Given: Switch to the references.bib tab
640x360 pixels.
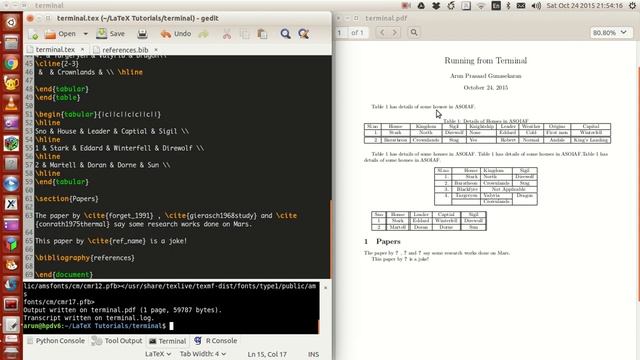Looking at the screenshot, I should (125, 50).
